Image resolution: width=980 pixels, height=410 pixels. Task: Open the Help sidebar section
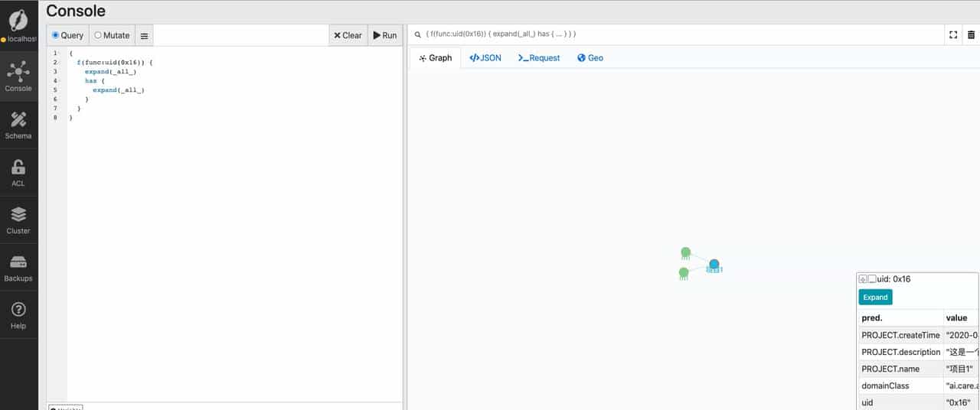[x=18, y=314]
